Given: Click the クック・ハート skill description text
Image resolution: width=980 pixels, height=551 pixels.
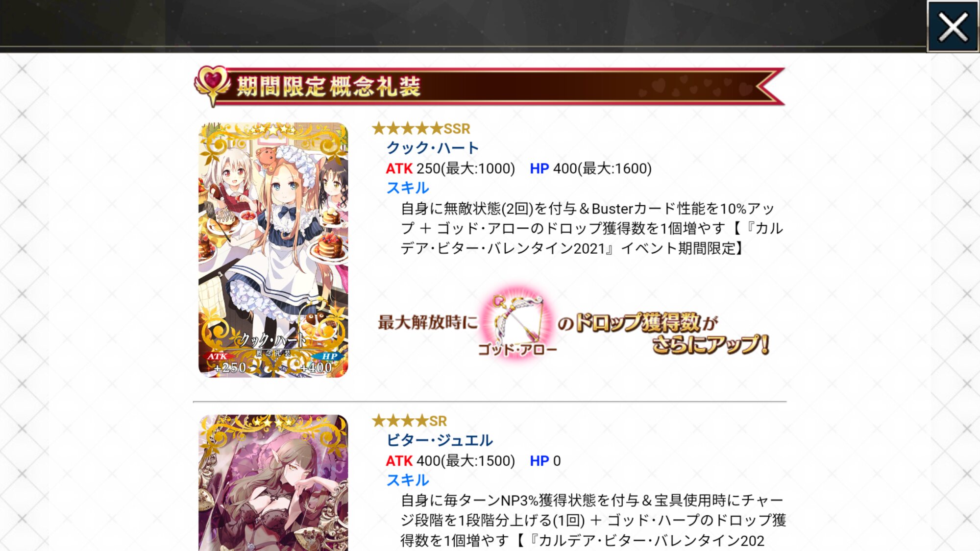Looking at the screenshot, I should 592,229.
